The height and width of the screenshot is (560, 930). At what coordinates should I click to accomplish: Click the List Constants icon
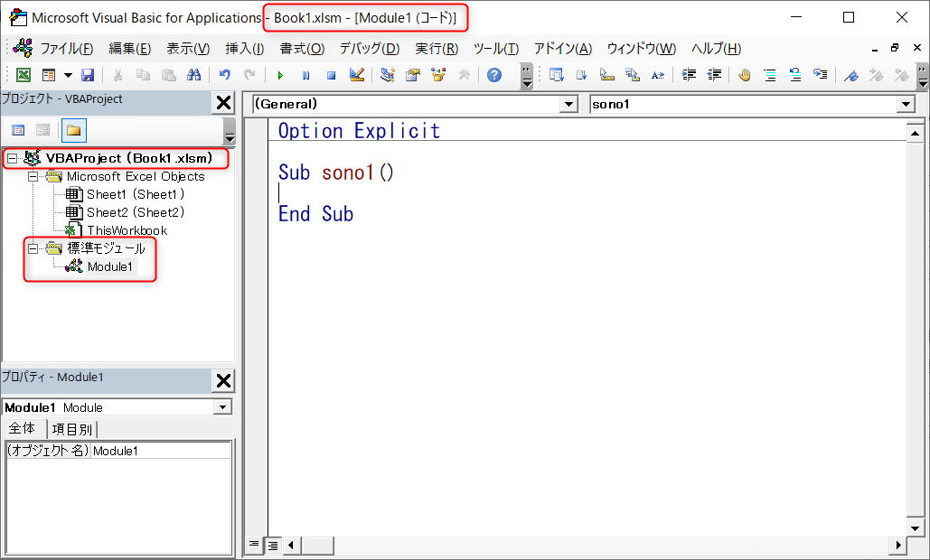point(581,75)
